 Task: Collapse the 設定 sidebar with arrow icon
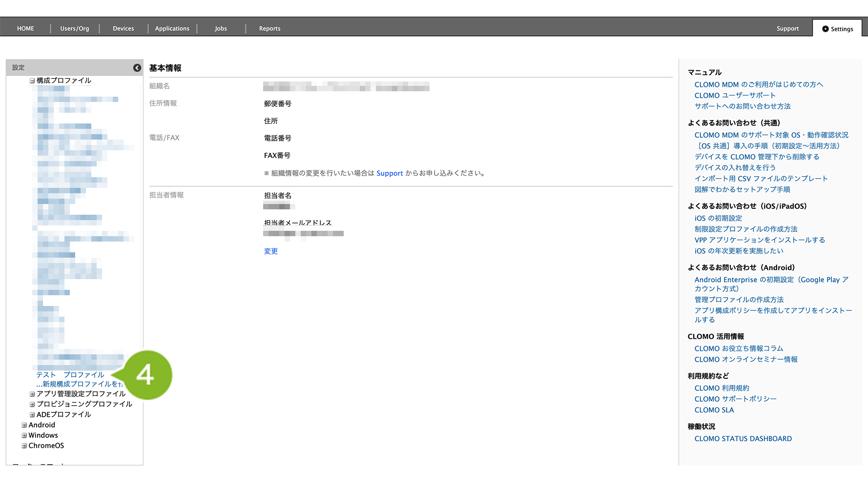137,68
